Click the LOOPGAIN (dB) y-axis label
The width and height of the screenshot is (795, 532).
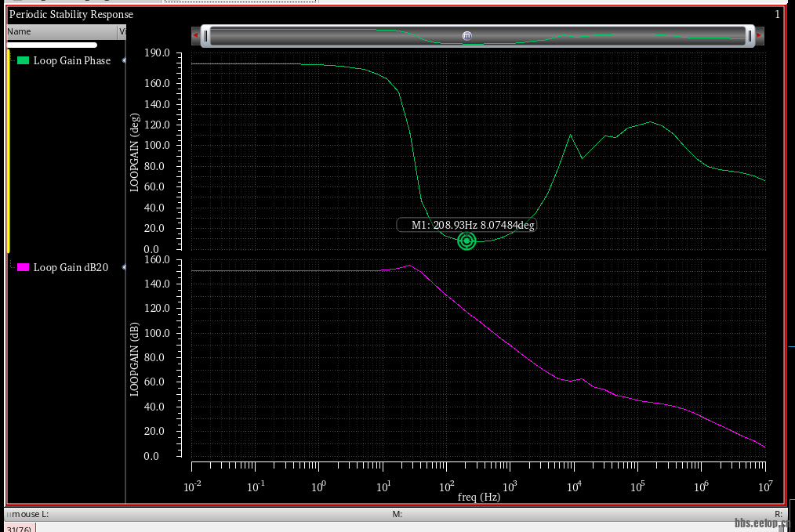coord(135,357)
